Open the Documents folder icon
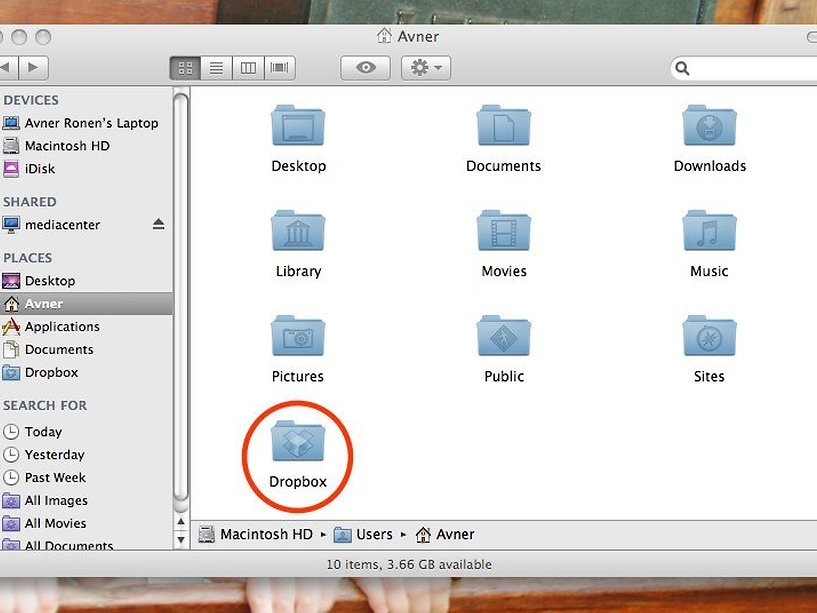Screen dimensions: 817x613 tap(503, 126)
